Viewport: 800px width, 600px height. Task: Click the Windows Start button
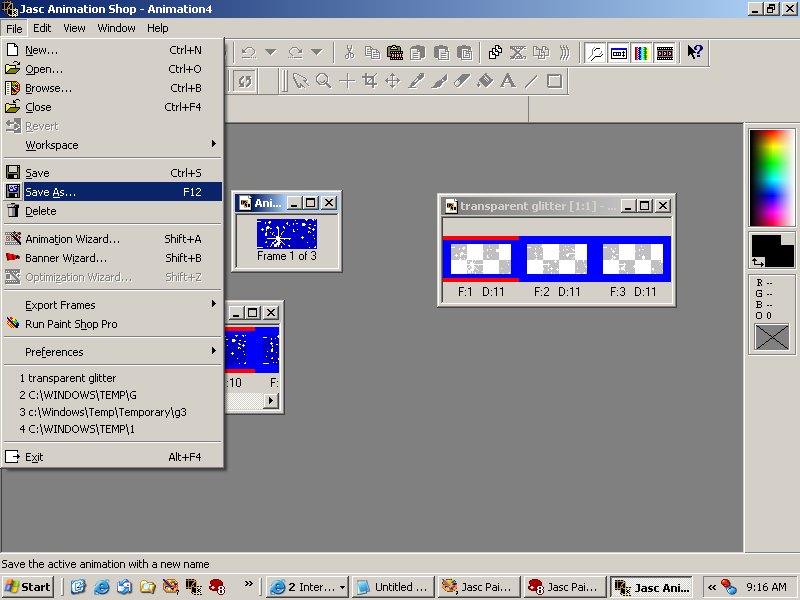28,587
